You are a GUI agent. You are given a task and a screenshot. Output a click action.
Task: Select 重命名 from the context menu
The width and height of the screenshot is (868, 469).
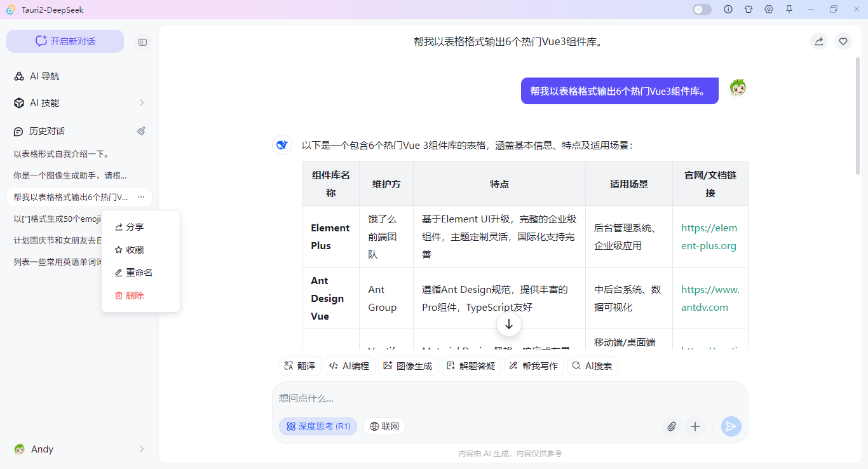pos(135,272)
